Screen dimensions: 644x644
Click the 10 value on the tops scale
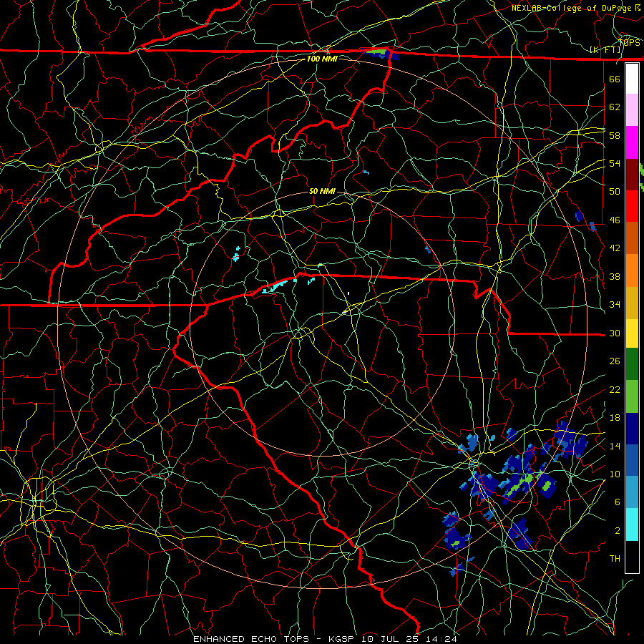615,474
